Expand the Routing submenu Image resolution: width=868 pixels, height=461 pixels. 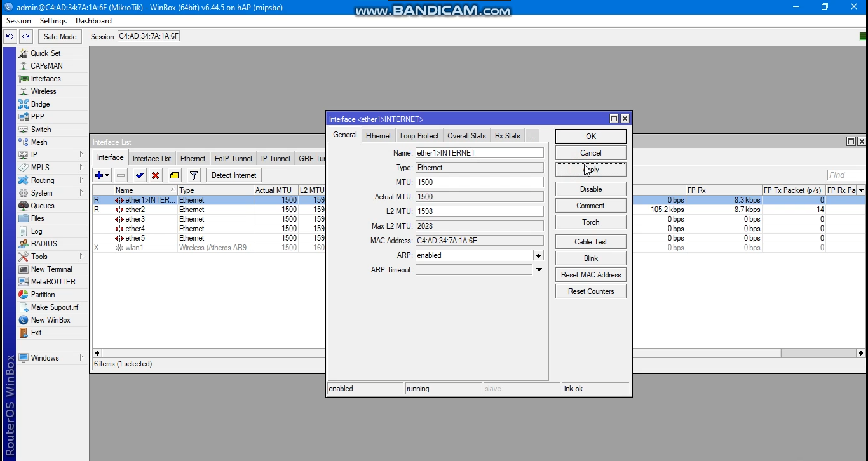pos(81,180)
